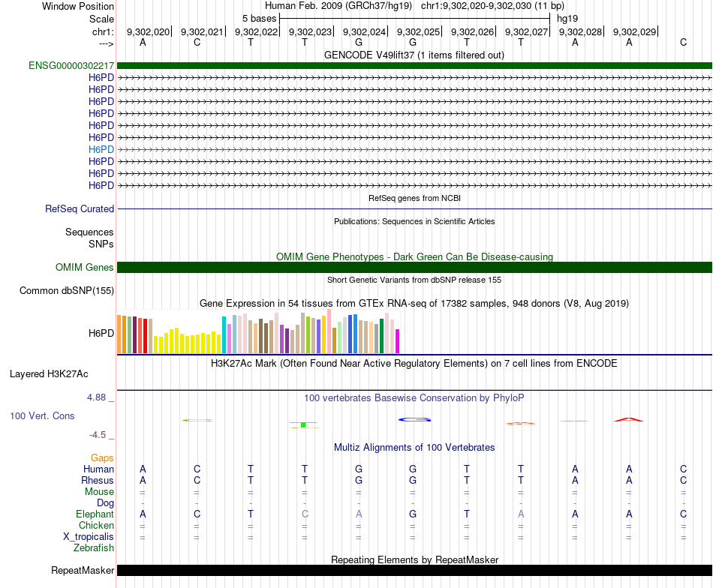The width and height of the screenshot is (713, 588).
Task: Click the Scale track label
Action: (101, 19)
